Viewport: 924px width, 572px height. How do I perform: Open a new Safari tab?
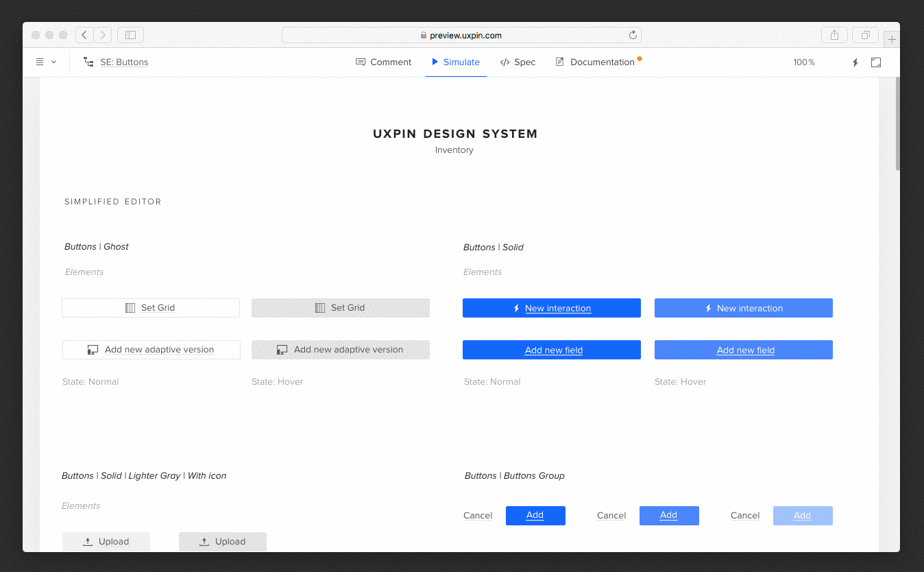[892, 39]
